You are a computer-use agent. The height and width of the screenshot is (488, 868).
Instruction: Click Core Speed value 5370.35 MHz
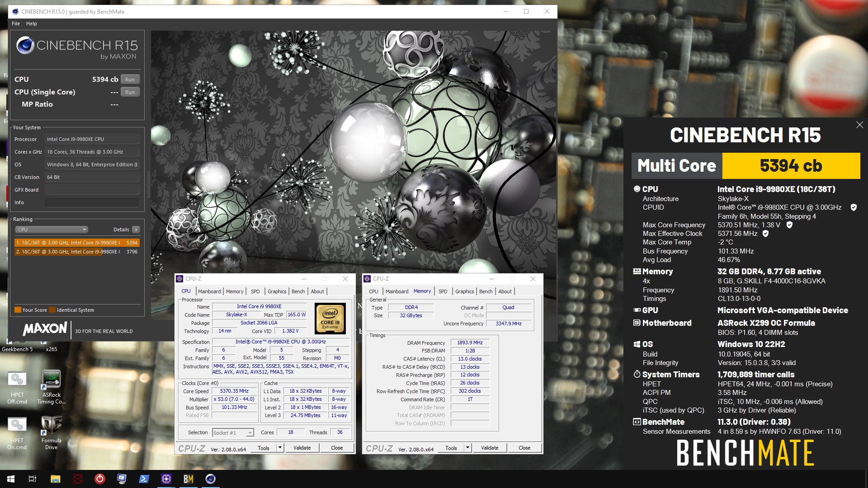coord(234,391)
